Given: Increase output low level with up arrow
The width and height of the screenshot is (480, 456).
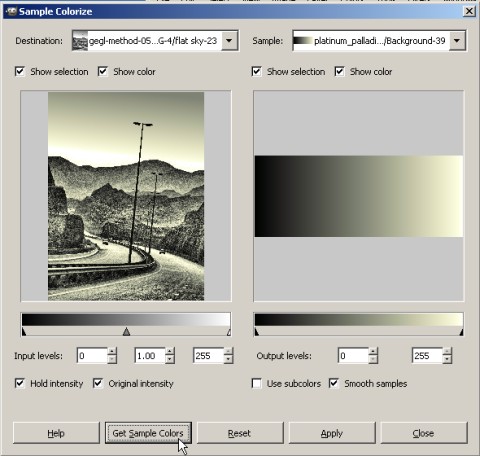Looking at the screenshot, I should click(x=373, y=352).
